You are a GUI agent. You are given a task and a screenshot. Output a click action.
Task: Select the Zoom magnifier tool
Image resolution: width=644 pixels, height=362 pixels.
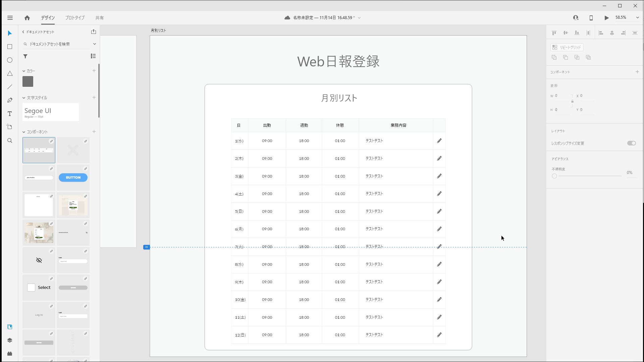click(10, 140)
